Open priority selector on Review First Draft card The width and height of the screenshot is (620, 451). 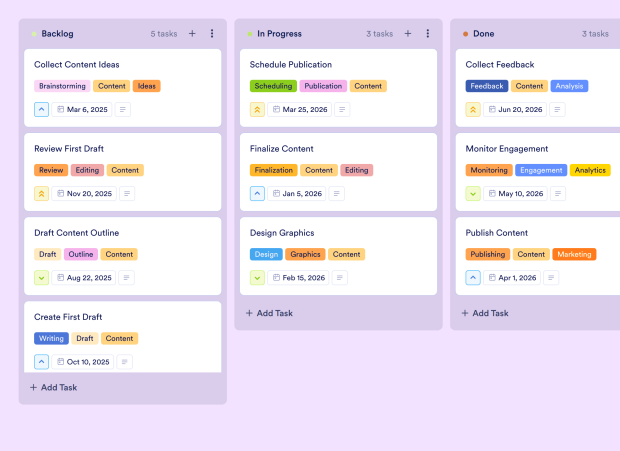tap(41, 194)
